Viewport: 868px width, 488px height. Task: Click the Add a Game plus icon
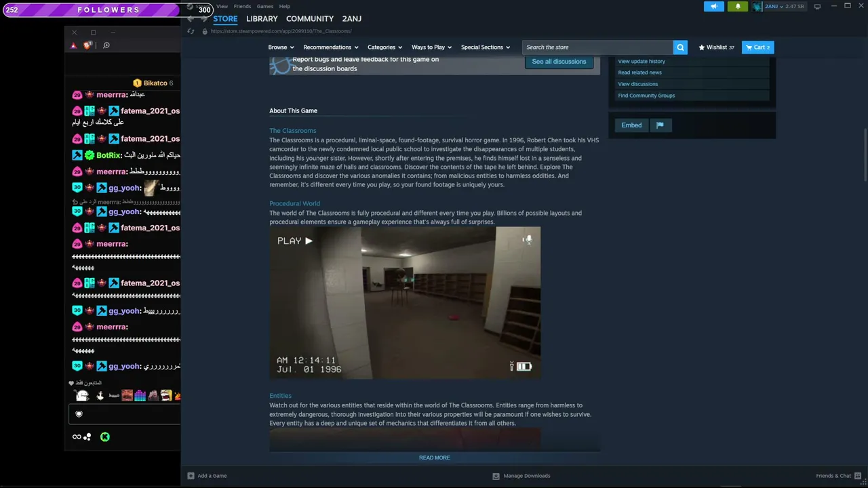(191, 476)
